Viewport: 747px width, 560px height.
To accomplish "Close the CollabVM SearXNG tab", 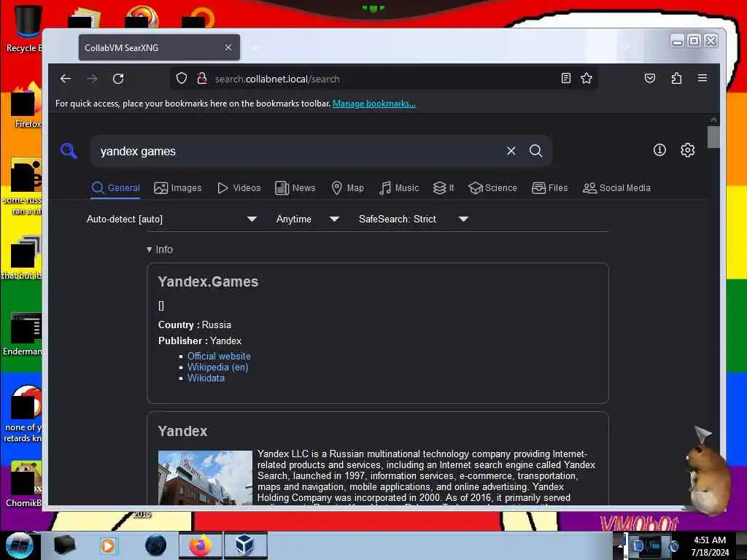I will 228,47.
